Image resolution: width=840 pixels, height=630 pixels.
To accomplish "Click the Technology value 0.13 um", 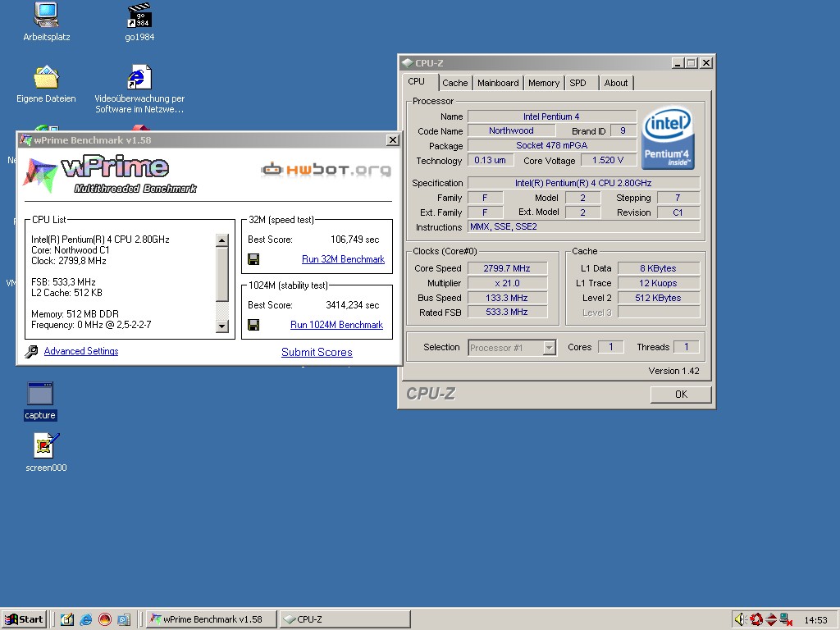I will pyautogui.click(x=491, y=160).
